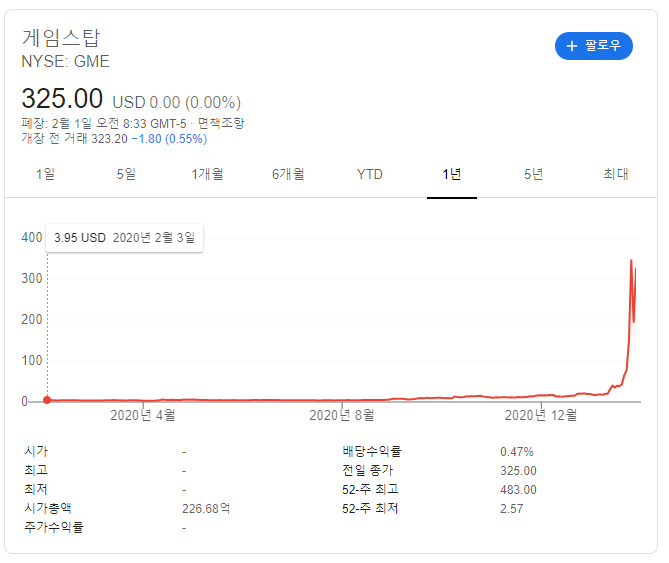Click the 52-주 최고 label
Viewport: 669px width, 563px height.
click(x=370, y=489)
